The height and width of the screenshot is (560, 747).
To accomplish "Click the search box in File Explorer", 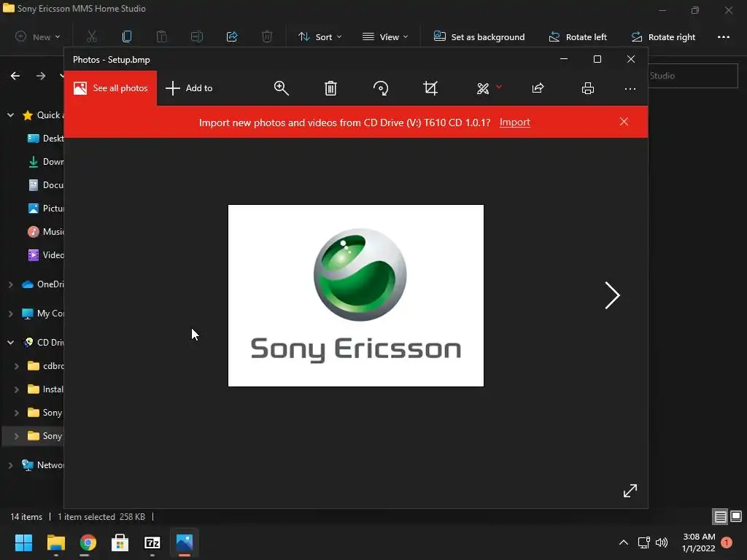I will [x=693, y=76].
